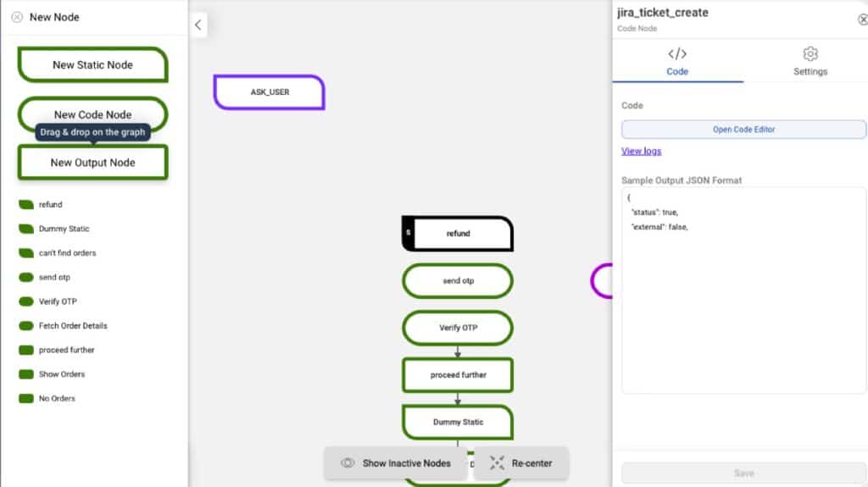Click the jira_ticket_create node title

coord(663,13)
